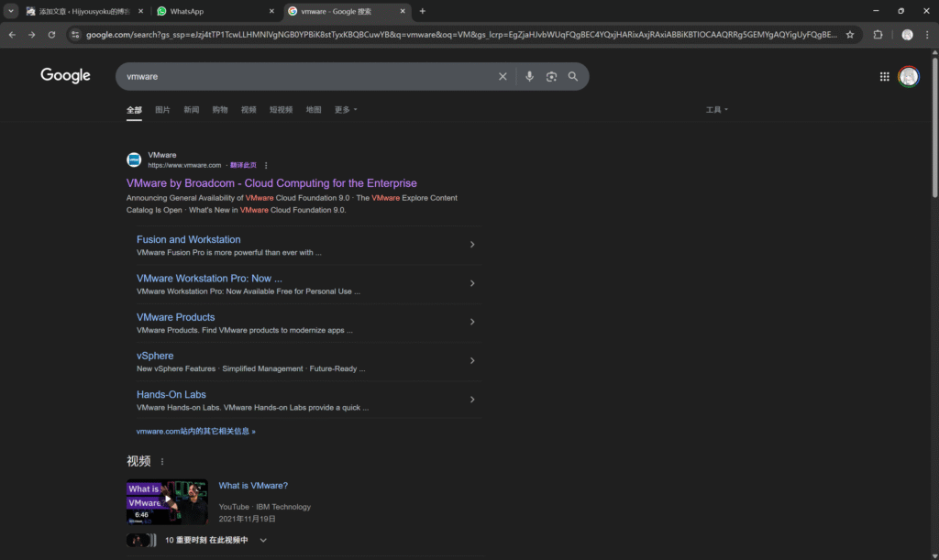Screen dimensions: 939x560
Task: Switch to the 地图 tab
Action: tap(314, 110)
